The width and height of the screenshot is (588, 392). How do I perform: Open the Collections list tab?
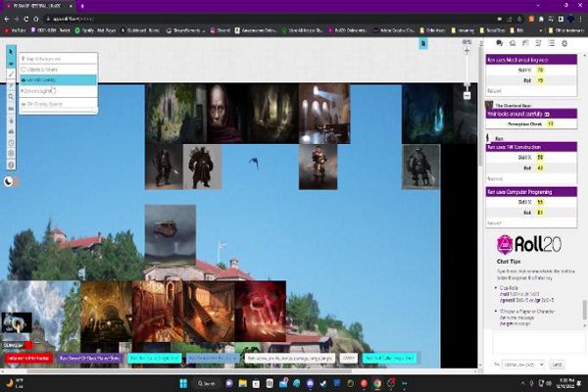pyautogui.click(x=551, y=43)
